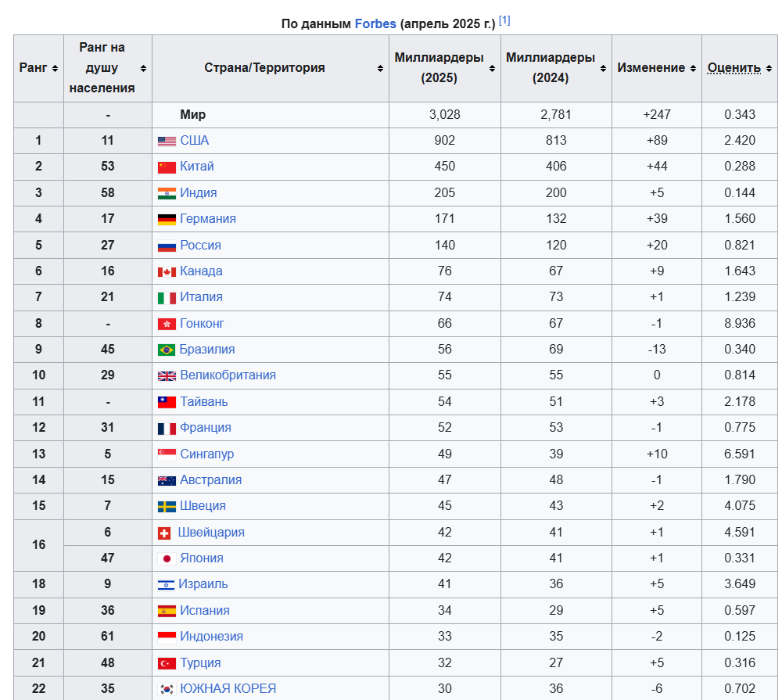This screenshot has height=700, width=782.
Task: Open the Гонконг link
Action: pyautogui.click(x=202, y=324)
